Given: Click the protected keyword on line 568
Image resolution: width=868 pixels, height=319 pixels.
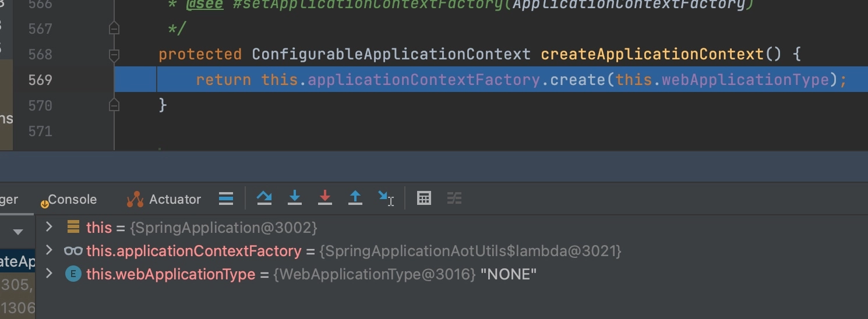Looking at the screenshot, I should click(x=200, y=55).
